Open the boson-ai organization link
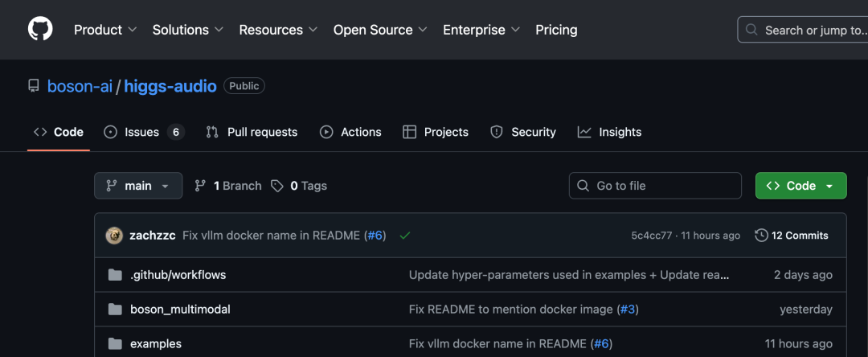868x357 pixels. [80, 86]
